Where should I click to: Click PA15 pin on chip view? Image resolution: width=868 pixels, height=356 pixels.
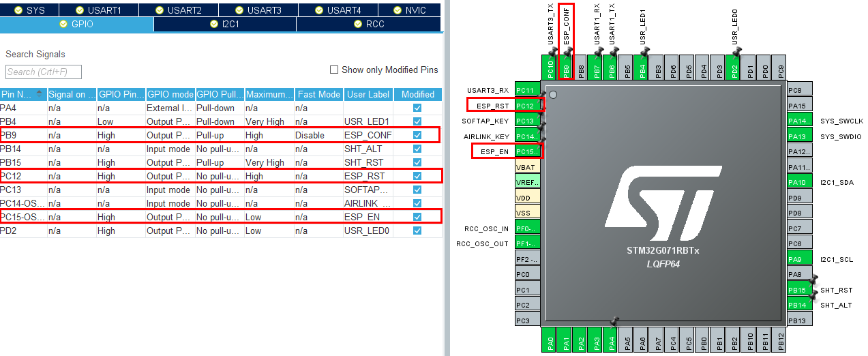click(799, 106)
